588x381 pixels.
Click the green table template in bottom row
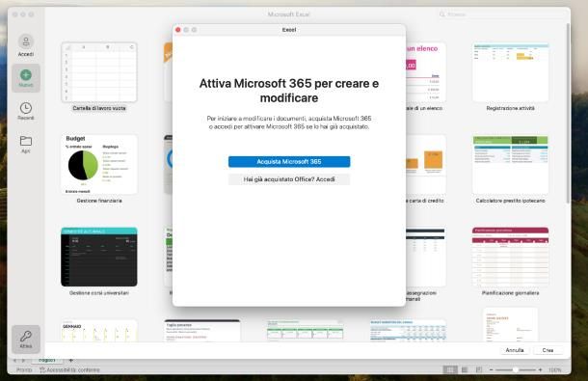tap(305, 331)
